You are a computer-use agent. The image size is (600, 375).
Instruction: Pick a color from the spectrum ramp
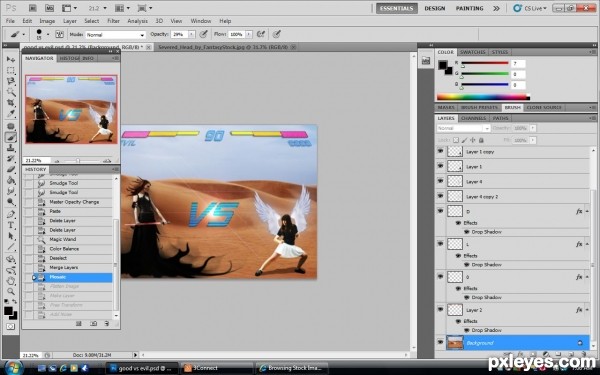pyautogui.click(x=483, y=97)
